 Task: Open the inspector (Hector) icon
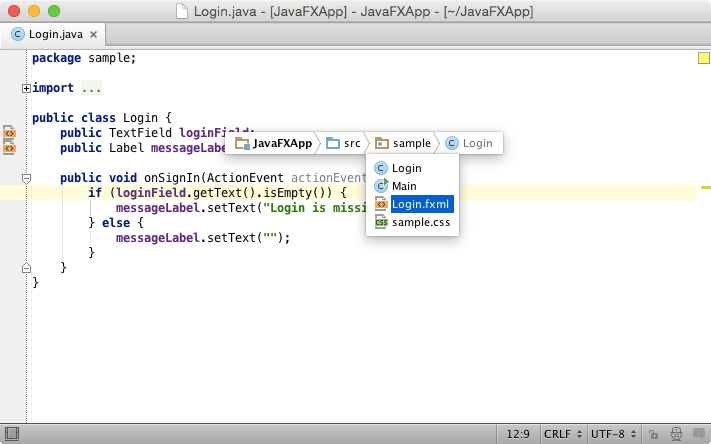tap(676, 434)
